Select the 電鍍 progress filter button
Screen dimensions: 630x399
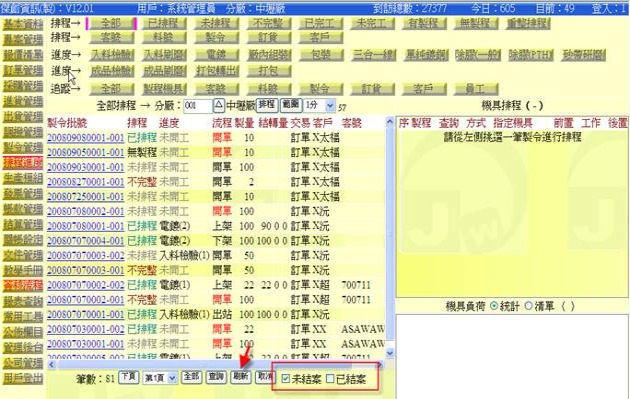pyautogui.click(x=216, y=55)
